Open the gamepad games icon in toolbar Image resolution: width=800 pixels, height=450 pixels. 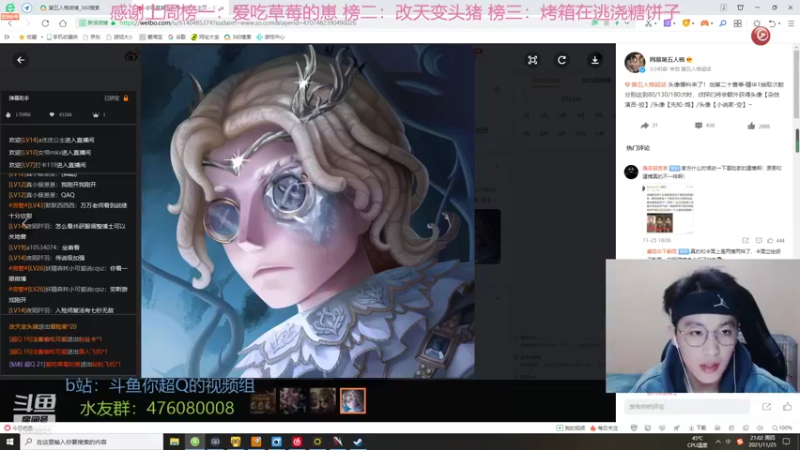pyautogui.click(x=705, y=23)
